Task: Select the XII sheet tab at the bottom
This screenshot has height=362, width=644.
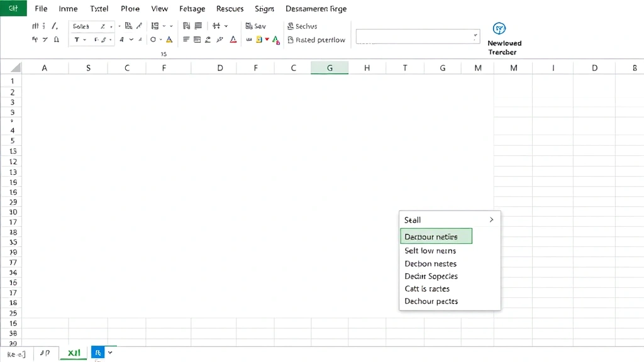Action: (73, 353)
